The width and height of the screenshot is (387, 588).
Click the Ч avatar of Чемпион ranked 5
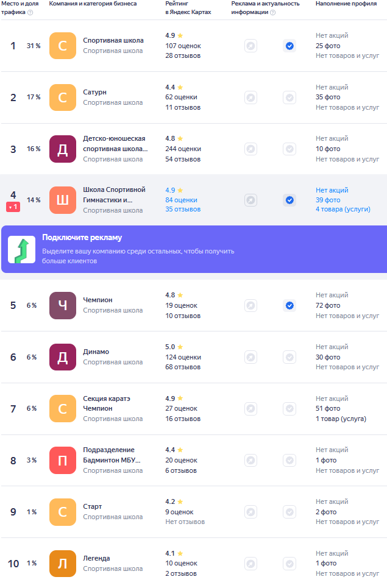[x=63, y=305]
